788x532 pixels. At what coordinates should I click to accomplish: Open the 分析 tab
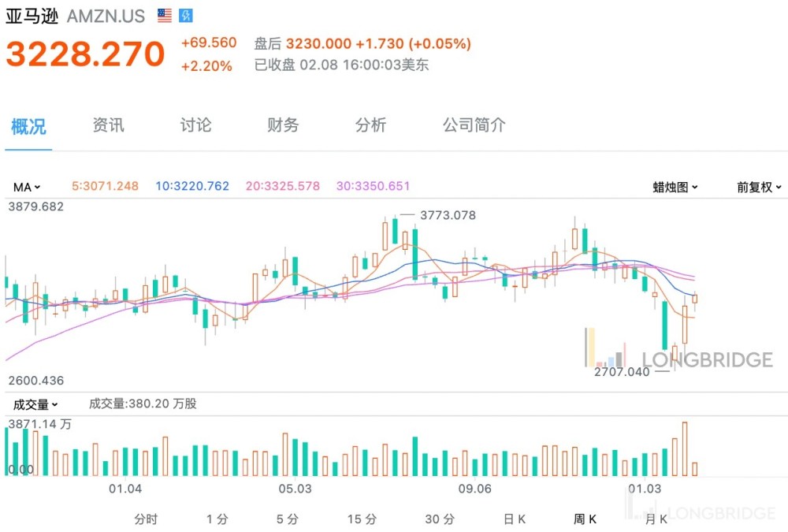pyautogui.click(x=370, y=125)
